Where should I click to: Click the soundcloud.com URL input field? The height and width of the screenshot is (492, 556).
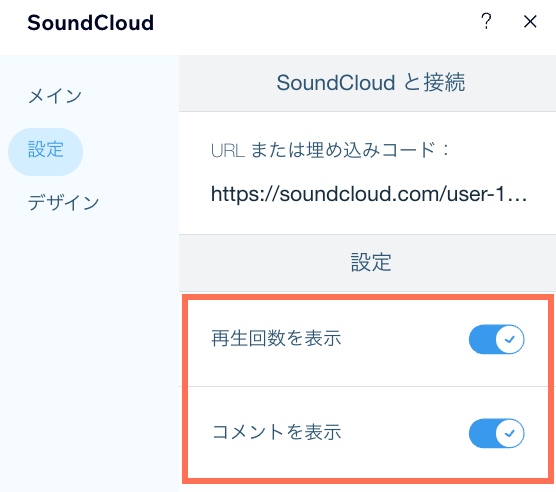[x=369, y=194]
